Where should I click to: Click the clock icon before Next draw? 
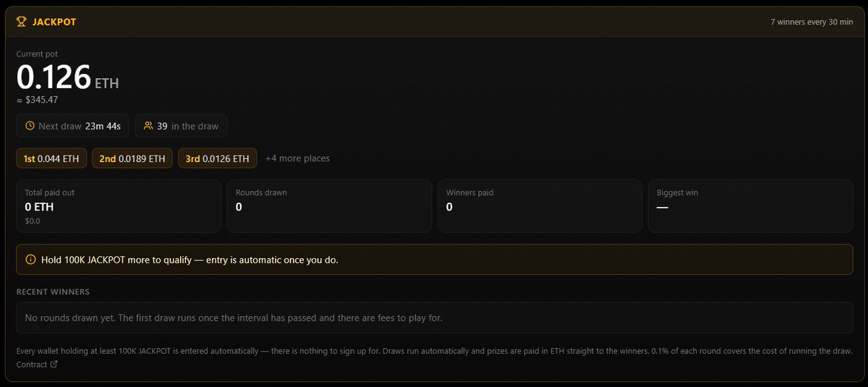(x=30, y=126)
